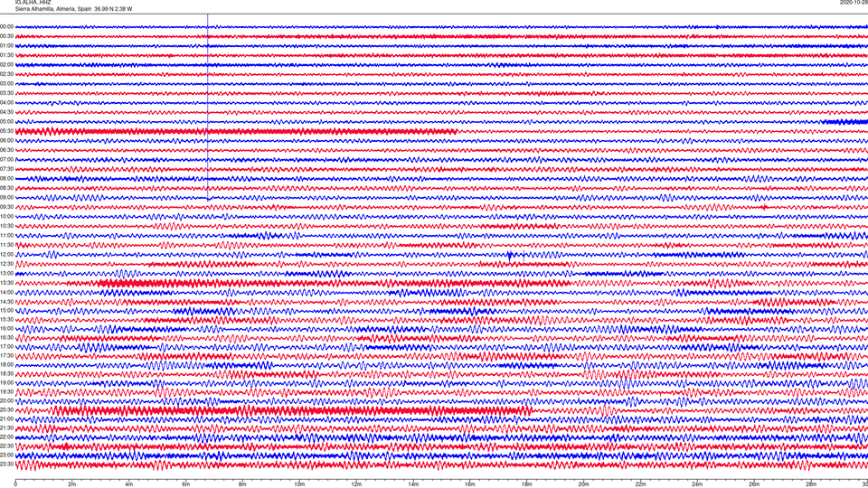Select the 09:00 trace label
868x488 pixels.
(6, 198)
